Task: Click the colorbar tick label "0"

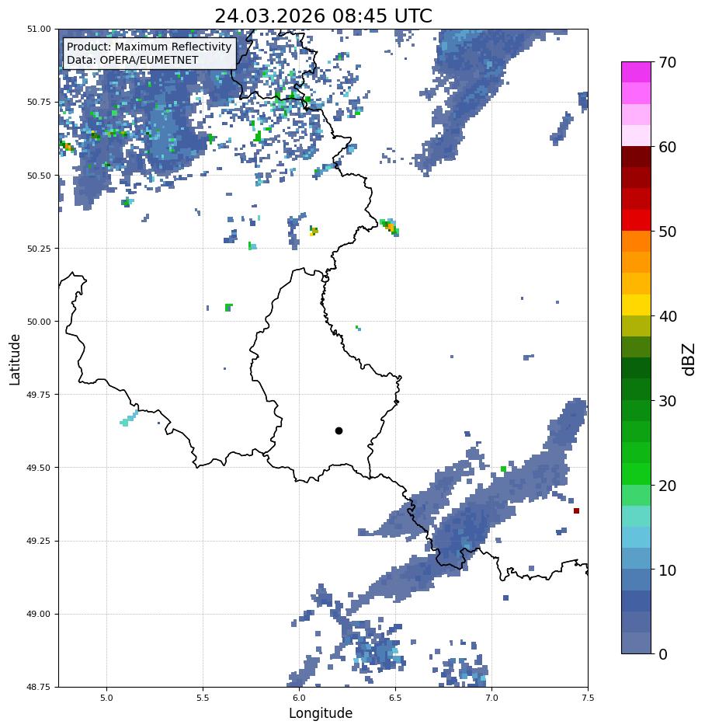Action: (663, 654)
